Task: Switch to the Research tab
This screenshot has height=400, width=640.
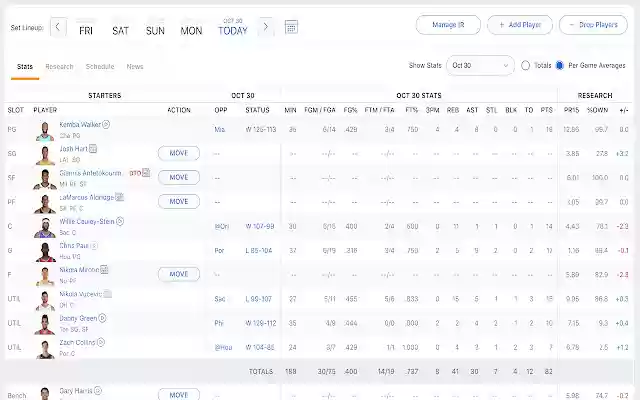Action: pyautogui.click(x=59, y=67)
